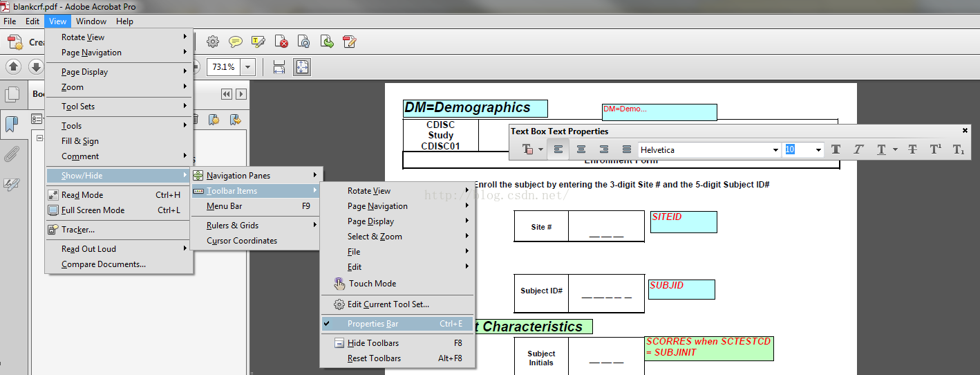This screenshot has height=375, width=980.
Task: Toggle align right in properties bar
Action: (604, 149)
